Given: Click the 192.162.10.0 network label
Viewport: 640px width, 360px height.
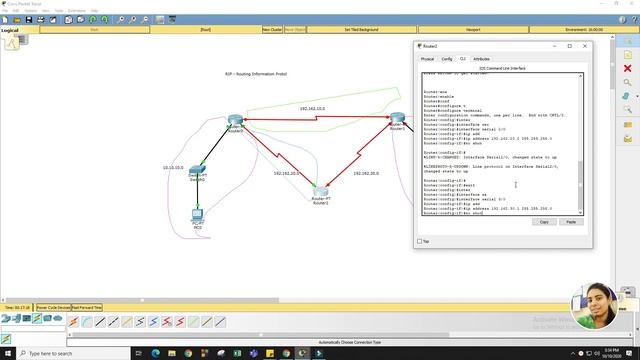Looking at the screenshot, I should 313,109.
